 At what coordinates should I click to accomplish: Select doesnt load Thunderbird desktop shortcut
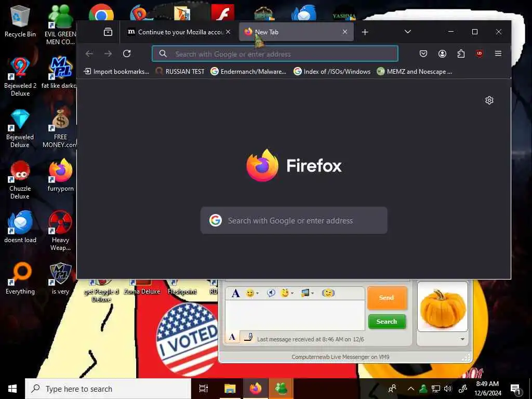click(x=20, y=227)
